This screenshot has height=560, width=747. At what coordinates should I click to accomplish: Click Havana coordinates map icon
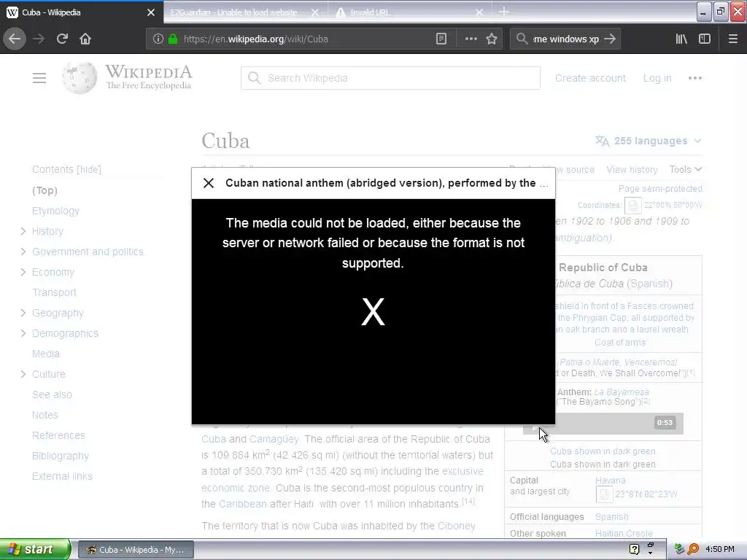[x=604, y=494]
